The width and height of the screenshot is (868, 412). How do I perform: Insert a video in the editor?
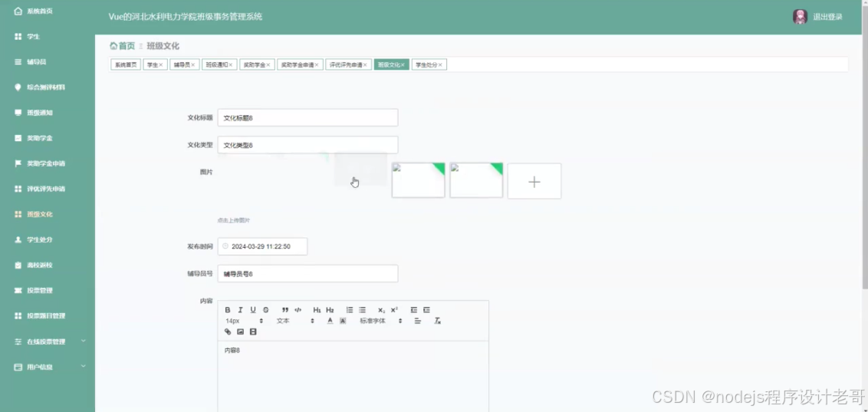(x=253, y=331)
